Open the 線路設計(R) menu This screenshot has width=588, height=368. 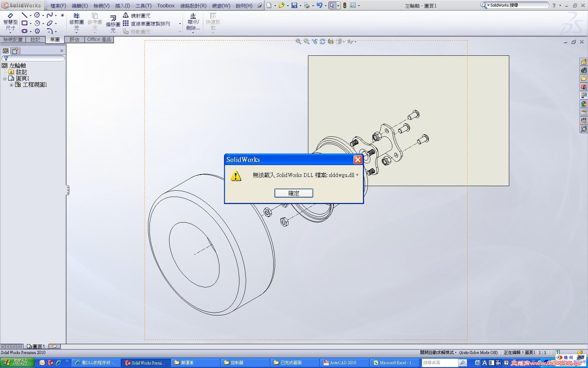(x=194, y=6)
